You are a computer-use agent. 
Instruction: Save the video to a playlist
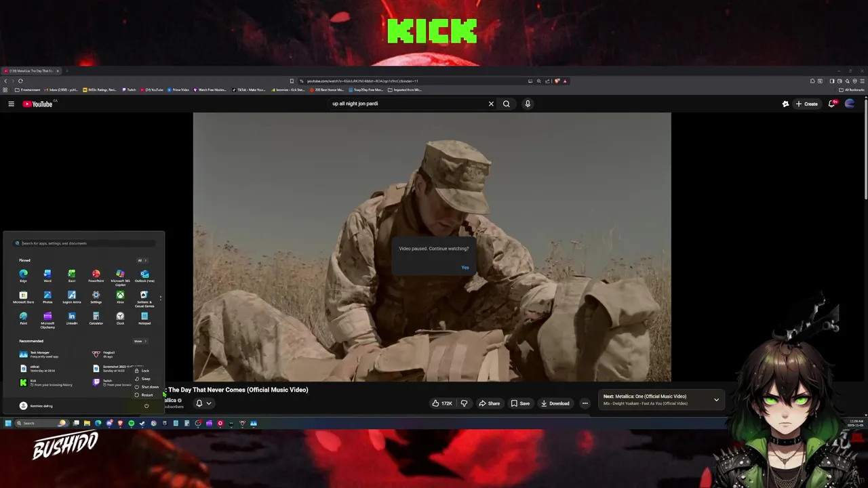click(520, 403)
